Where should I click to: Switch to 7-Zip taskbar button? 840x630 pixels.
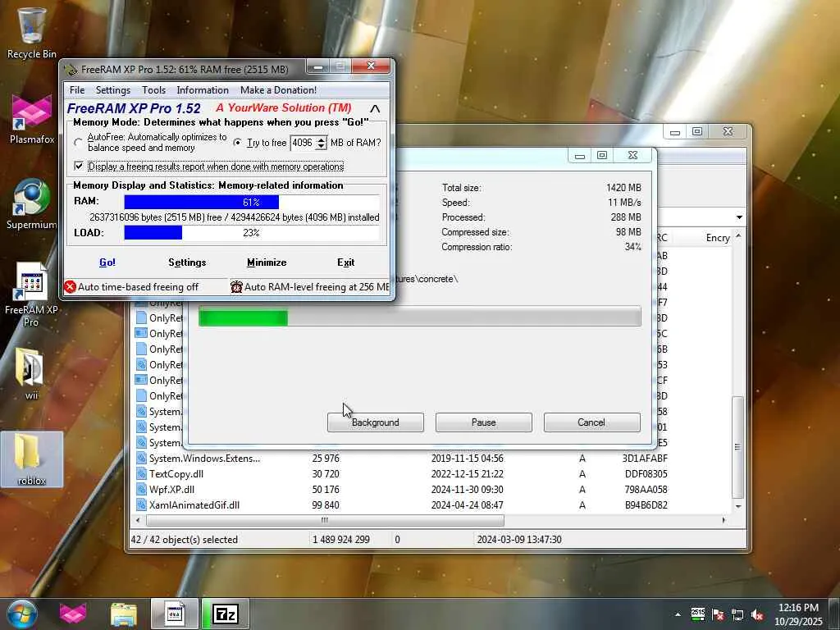point(226,614)
